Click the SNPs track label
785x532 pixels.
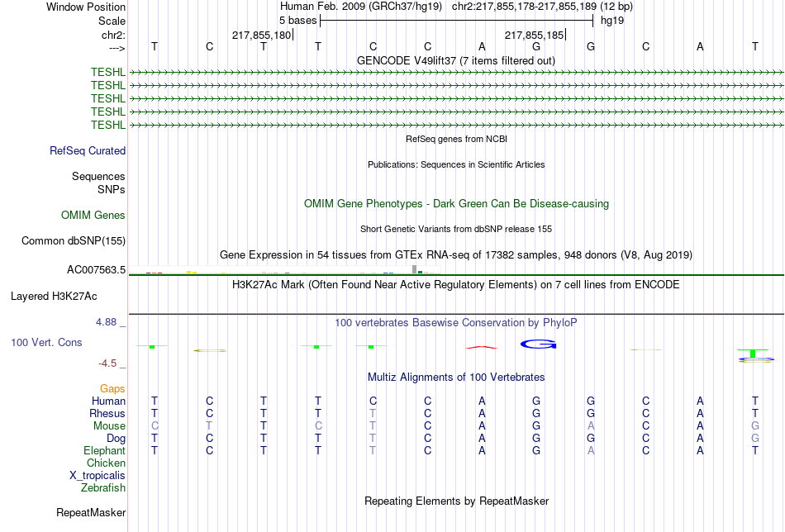click(112, 190)
